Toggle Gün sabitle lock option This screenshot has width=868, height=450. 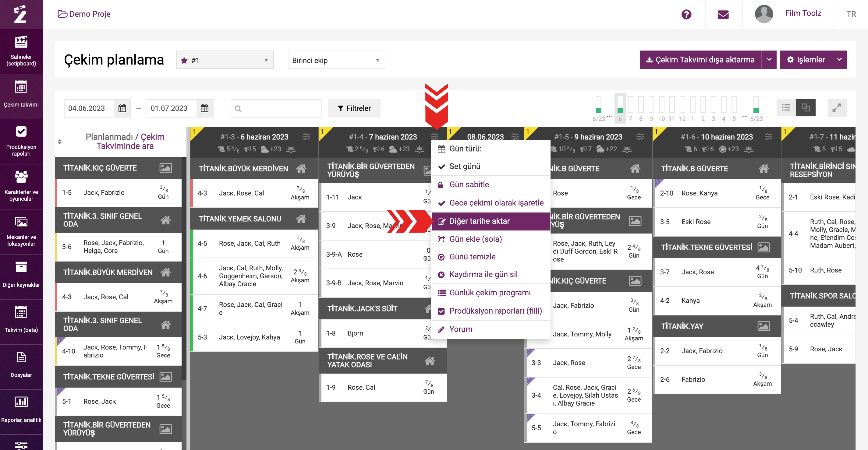click(x=491, y=185)
